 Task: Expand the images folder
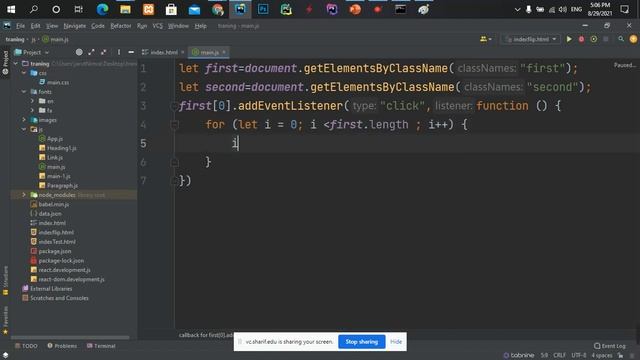pyautogui.click(x=24, y=120)
